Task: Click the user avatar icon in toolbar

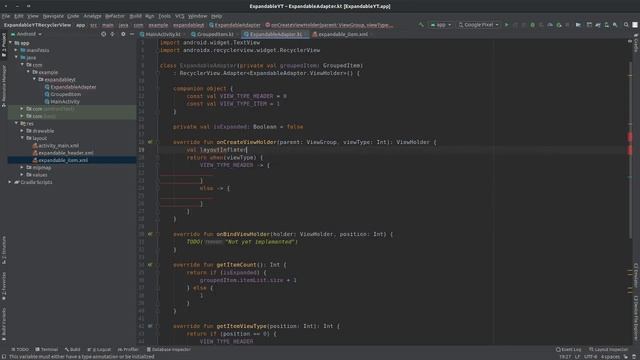Action: click(635, 25)
